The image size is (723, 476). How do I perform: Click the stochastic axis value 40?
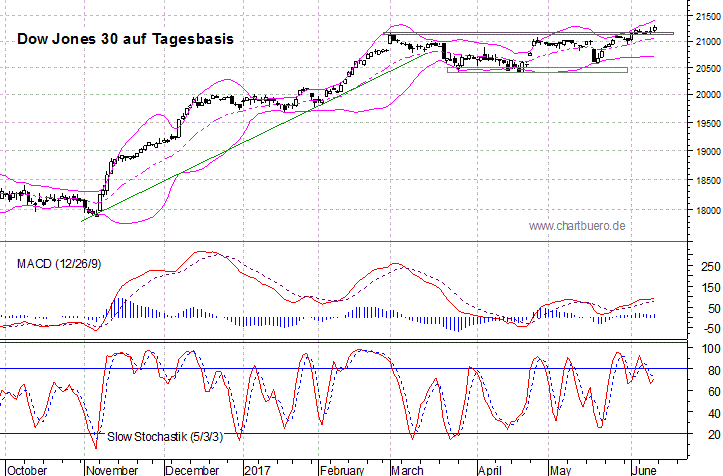(714, 413)
